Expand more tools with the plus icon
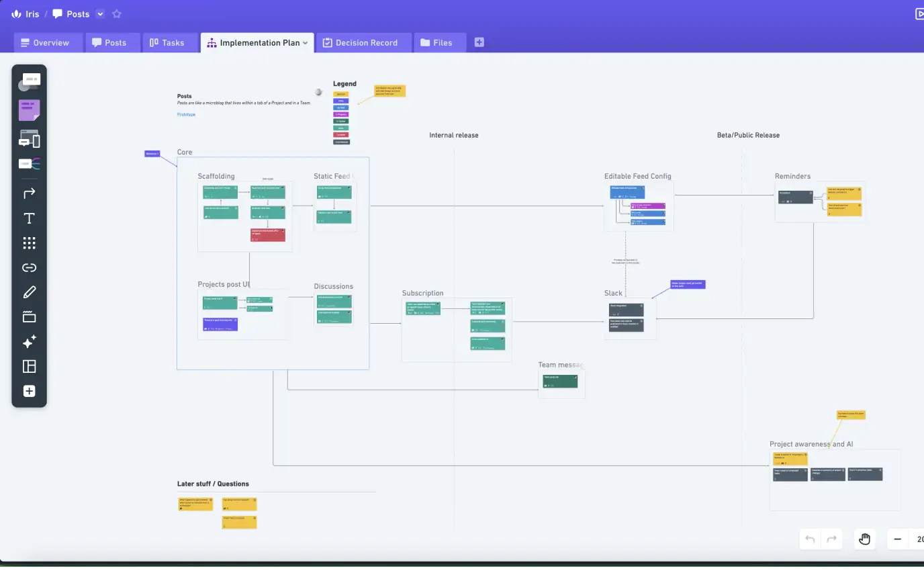Viewport: 924px width, 571px height. click(x=29, y=390)
